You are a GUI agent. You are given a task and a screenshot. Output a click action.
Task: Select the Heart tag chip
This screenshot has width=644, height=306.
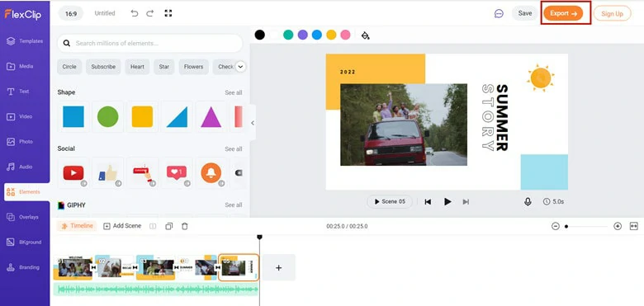137,67
